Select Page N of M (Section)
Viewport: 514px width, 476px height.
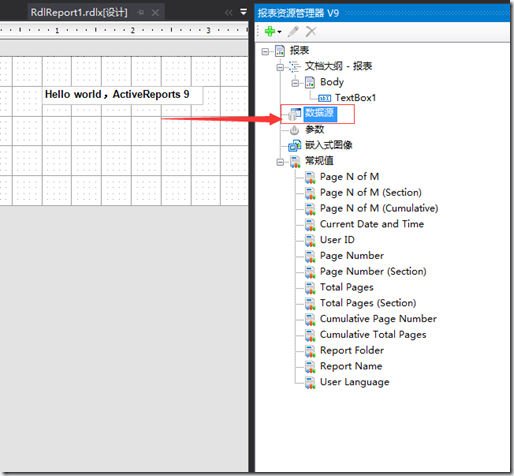click(371, 192)
